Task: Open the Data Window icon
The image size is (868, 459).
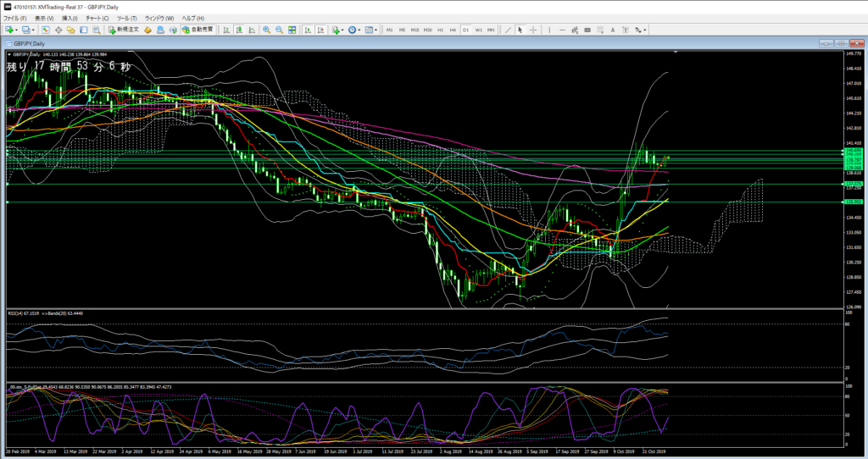Action: (58, 30)
